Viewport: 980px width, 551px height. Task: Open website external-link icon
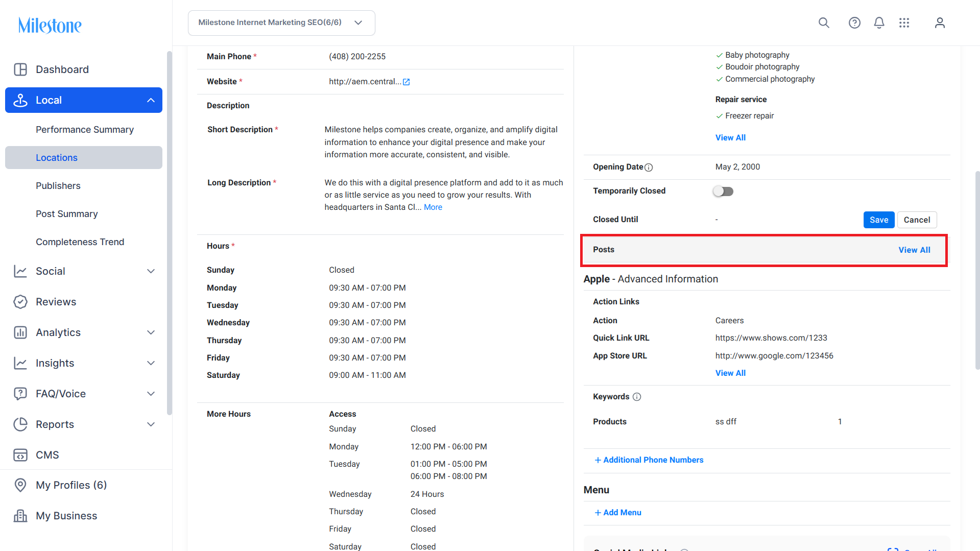[407, 82]
